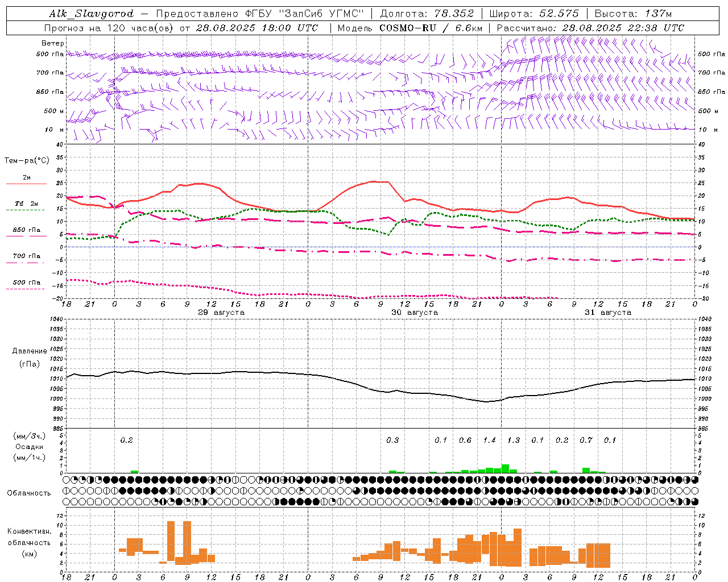Click the 2м temperature legend entry
Viewport: 728px width, 582px height.
(27, 178)
